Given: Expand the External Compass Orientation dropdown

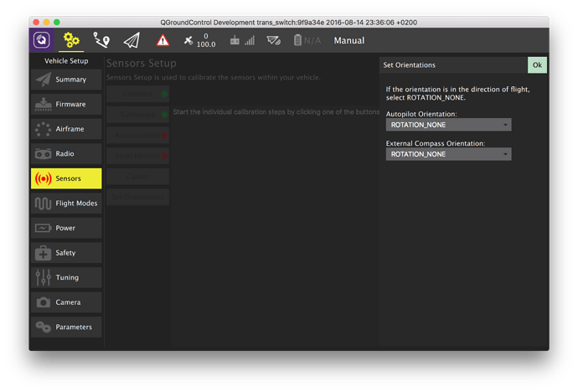Looking at the screenshot, I should tap(448, 154).
